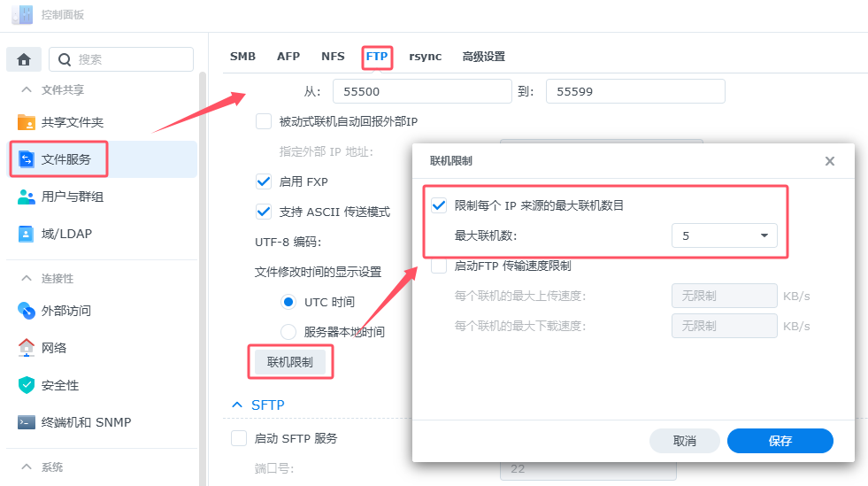
Task: Open Security (安全性) shield icon
Action: pyautogui.click(x=27, y=385)
